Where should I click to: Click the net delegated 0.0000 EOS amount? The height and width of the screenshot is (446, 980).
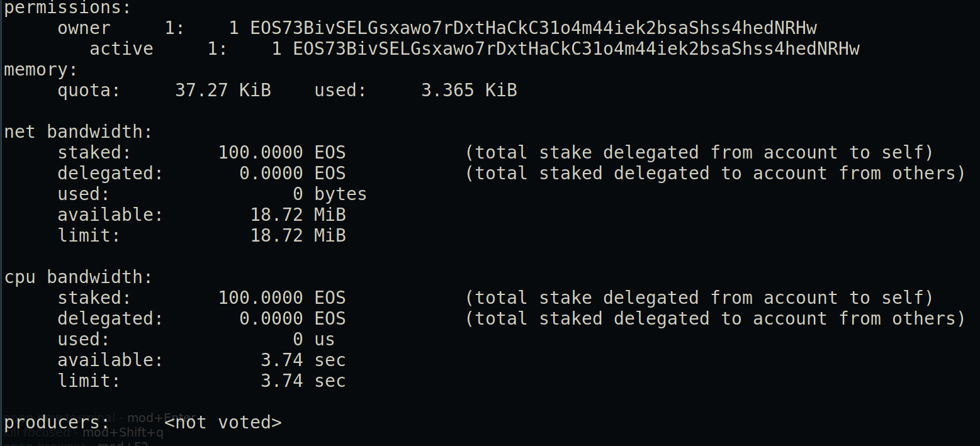click(293, 174)
